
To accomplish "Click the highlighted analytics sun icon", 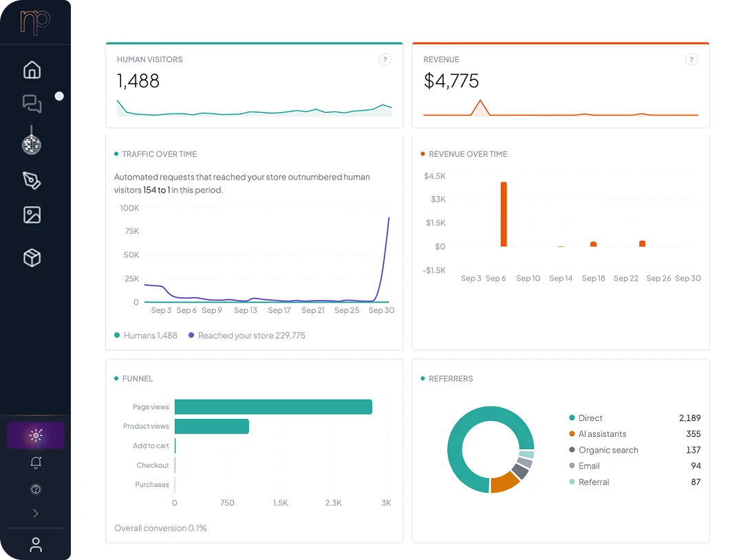I will click(36, 435).
